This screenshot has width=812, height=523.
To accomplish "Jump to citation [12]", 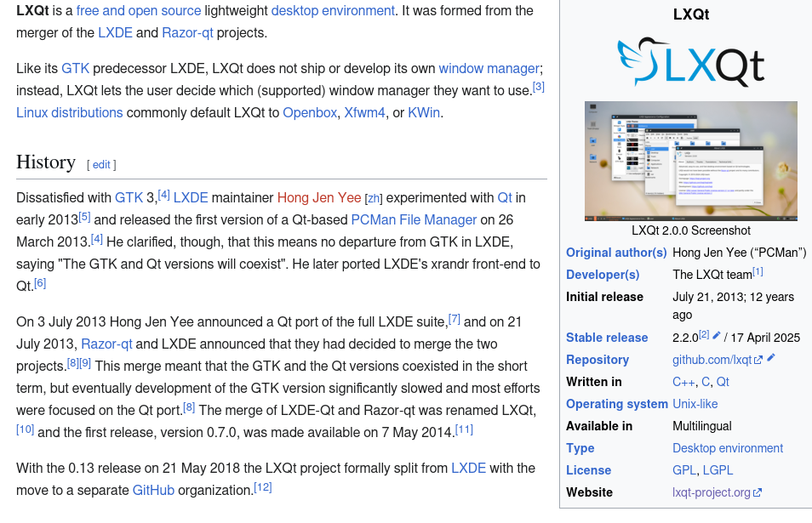I will pyautogui.click(x=262, y=487).
